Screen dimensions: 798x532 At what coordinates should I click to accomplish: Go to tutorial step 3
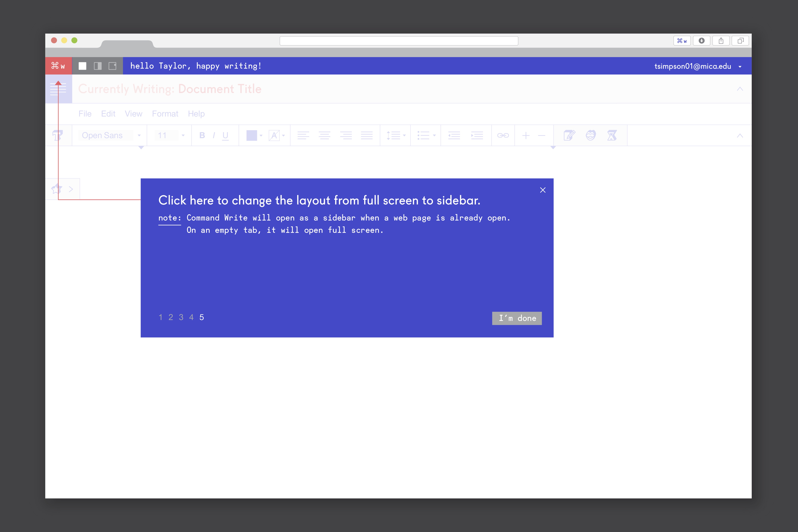pos(181,317)
